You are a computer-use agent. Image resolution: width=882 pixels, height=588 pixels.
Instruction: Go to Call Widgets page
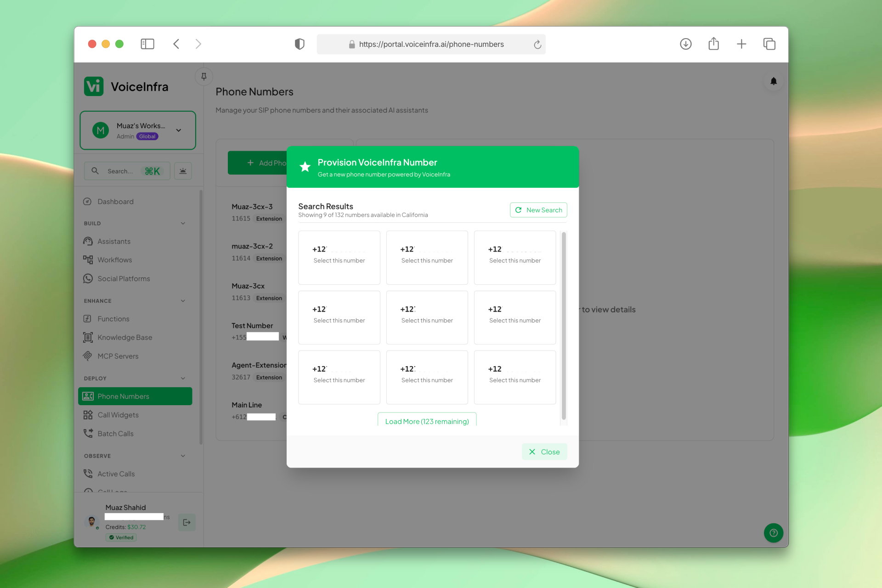(x=135, y=415)
